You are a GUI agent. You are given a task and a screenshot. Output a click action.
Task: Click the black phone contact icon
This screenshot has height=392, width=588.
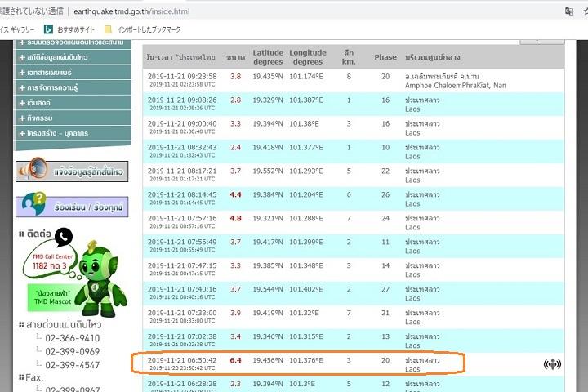coord(64,237)
